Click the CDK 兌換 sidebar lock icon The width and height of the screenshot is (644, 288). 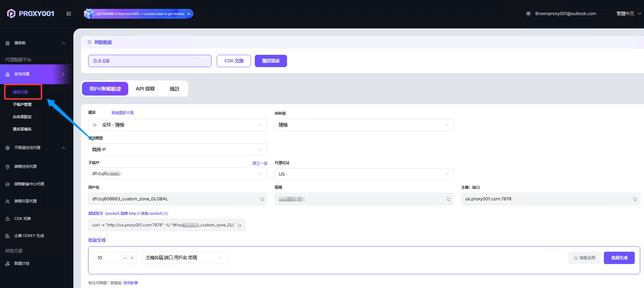pos(8,219)
